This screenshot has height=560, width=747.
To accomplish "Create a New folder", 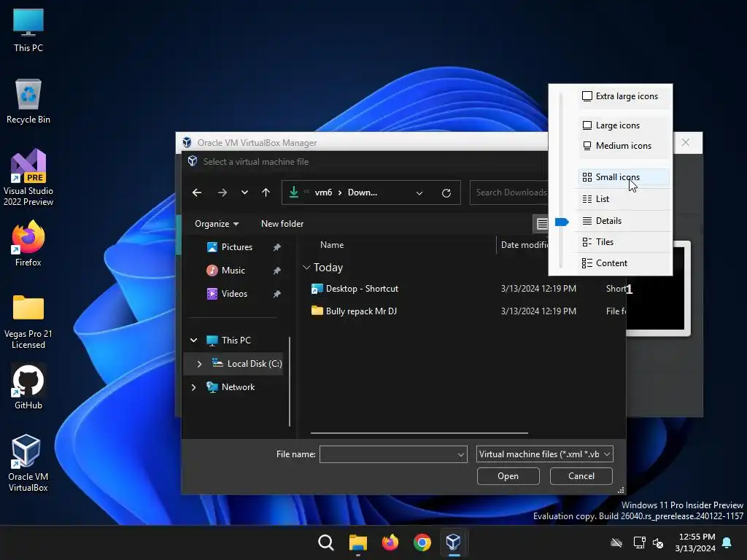I will tap(282, 224).
